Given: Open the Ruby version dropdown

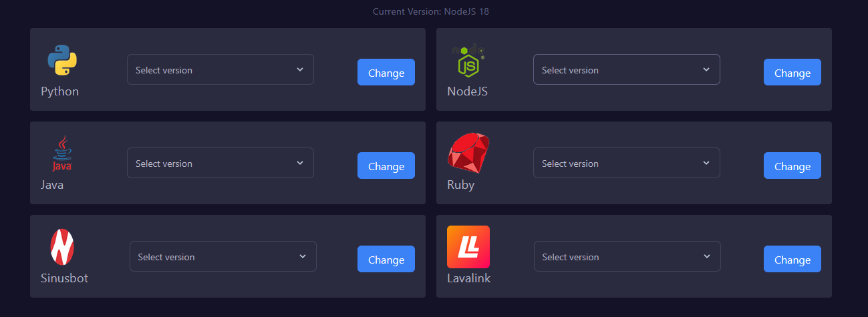Looking at the screenshot, I should (x=627, y=163).
